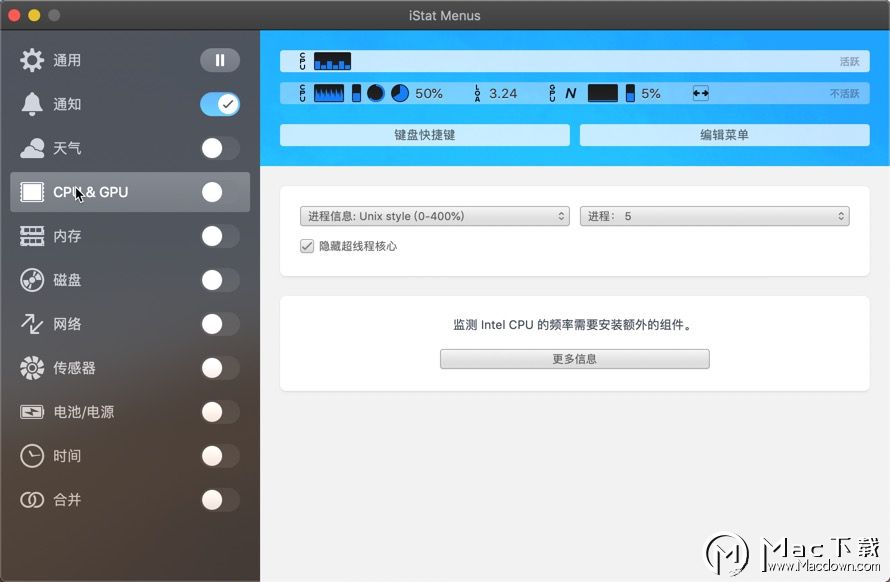This screenshot has height=582, width=890.
Task: Click the linked rings icon beside 合并
Action: pyautogui.click(x=32, y=500)
